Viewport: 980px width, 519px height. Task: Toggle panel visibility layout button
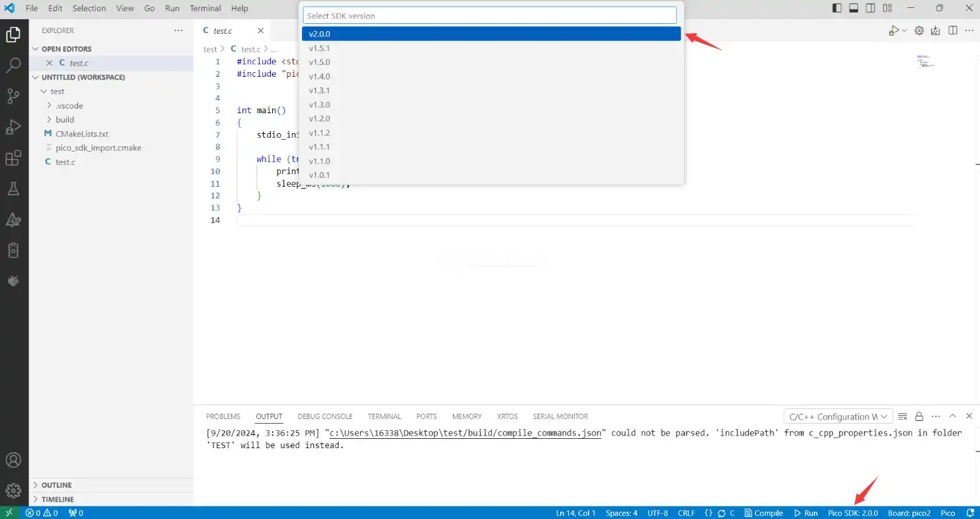[854, 9]
